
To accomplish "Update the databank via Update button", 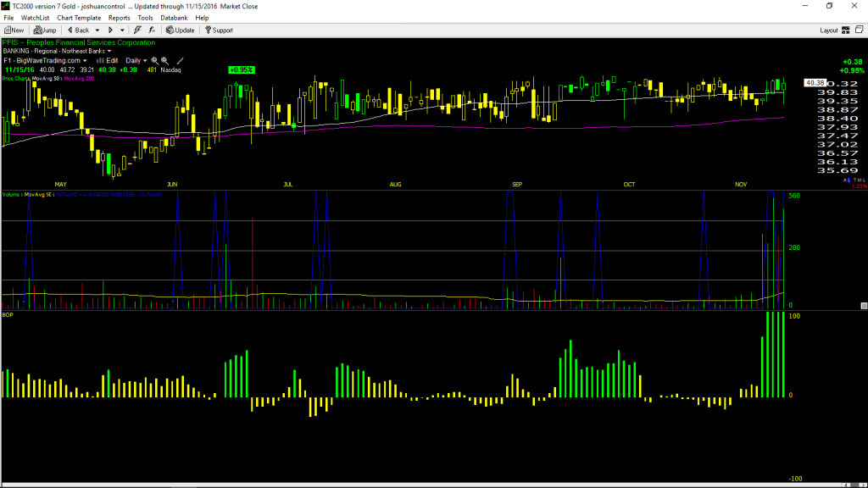I will 181,30.
